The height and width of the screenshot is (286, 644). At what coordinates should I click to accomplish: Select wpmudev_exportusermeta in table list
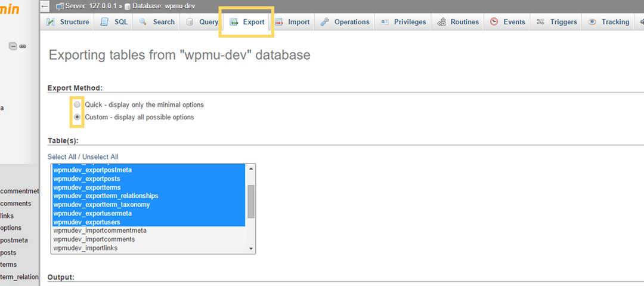(149, 213)
